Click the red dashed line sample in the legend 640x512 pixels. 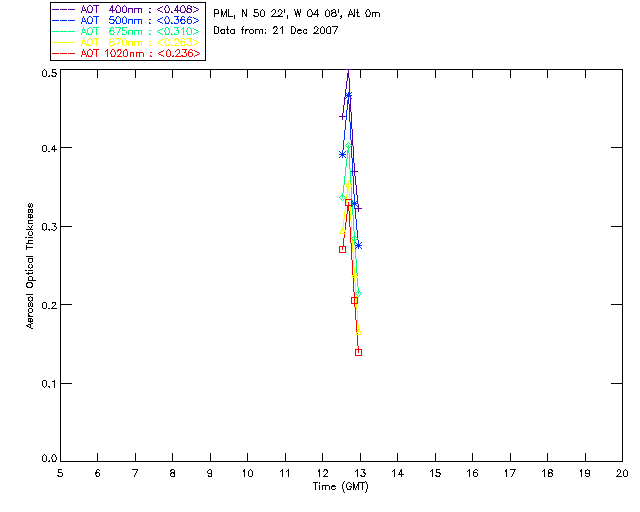(64, 53)
